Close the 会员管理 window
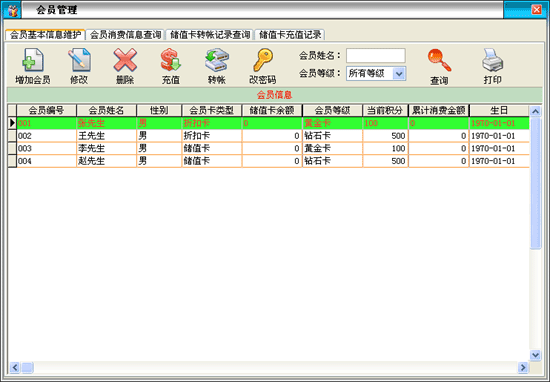 tap(536, 10)
